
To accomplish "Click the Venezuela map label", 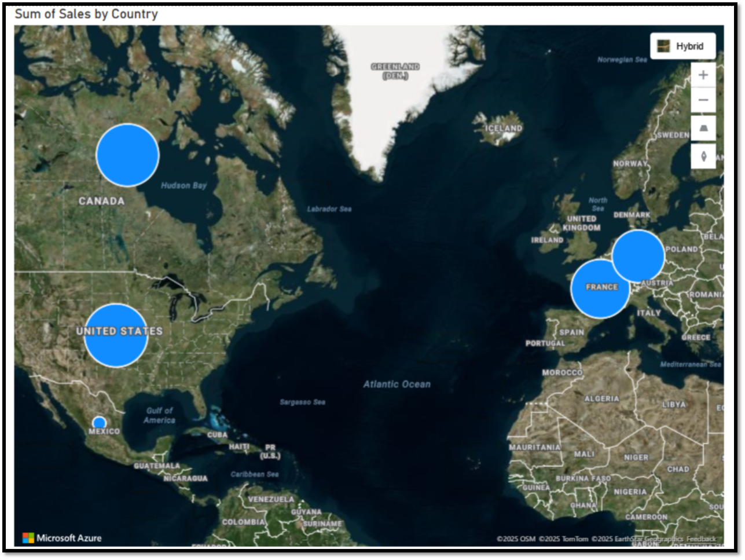I will (271, 499).
